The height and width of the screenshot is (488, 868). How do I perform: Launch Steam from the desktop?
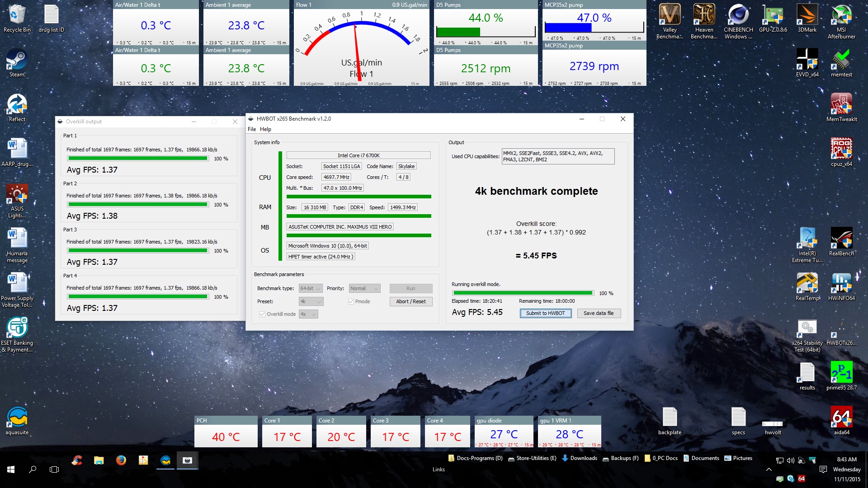17,63
